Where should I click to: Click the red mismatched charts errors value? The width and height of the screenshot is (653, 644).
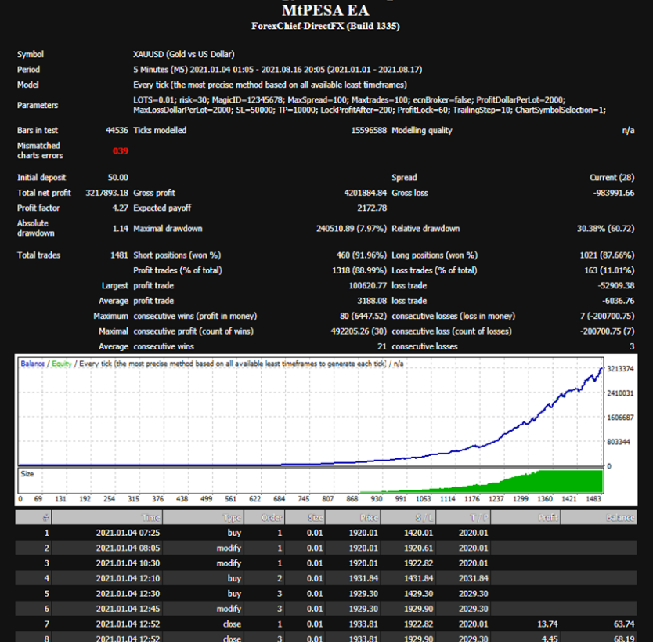click(x=121, y=151)
